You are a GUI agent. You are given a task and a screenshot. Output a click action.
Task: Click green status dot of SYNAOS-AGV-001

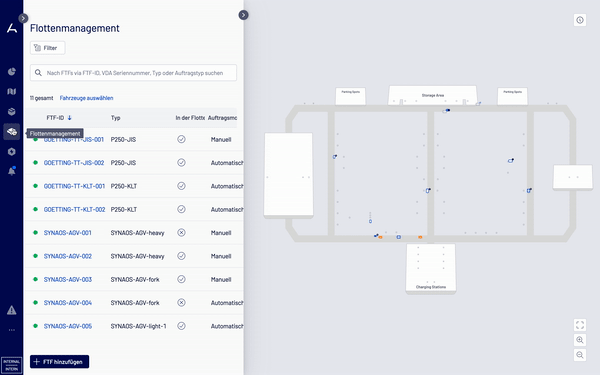tap(36, 232)
